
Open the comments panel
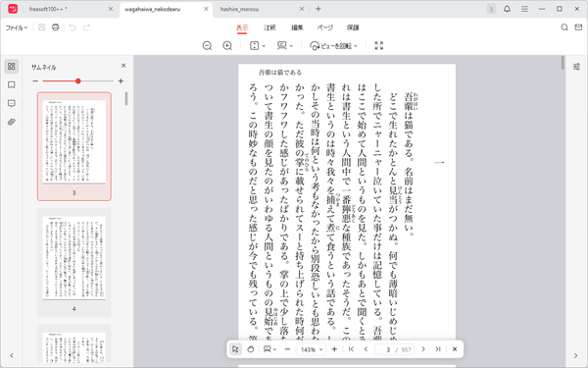(x=12, y=103)
